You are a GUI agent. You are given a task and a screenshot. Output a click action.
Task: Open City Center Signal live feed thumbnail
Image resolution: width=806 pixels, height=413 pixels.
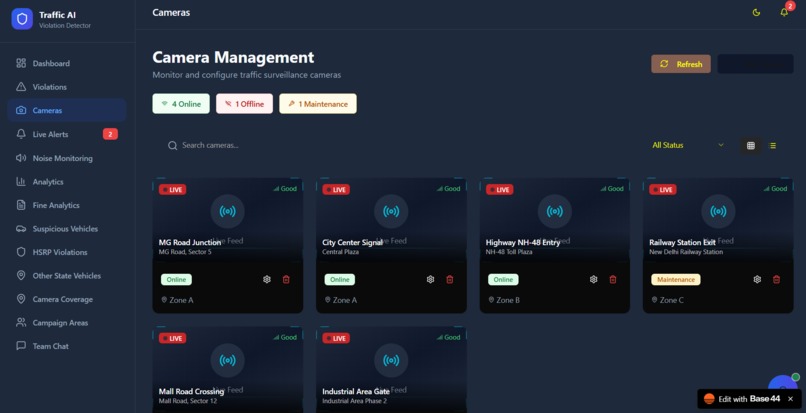[391, 219]
